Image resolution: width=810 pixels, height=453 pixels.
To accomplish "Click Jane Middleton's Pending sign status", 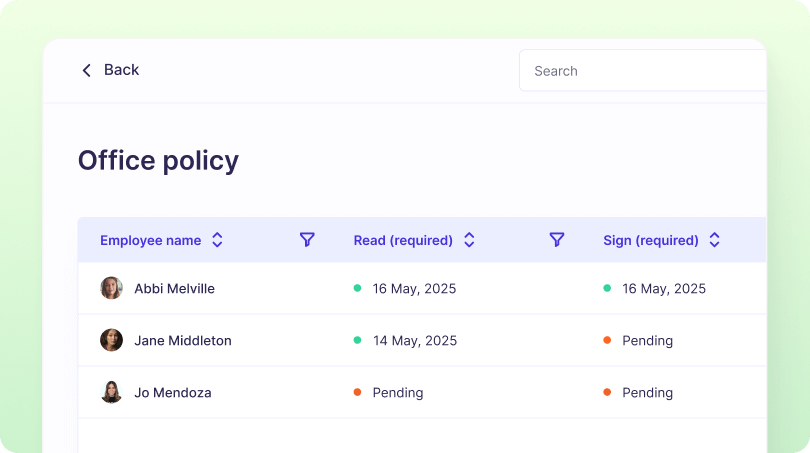I will click(x=647, y=341).
